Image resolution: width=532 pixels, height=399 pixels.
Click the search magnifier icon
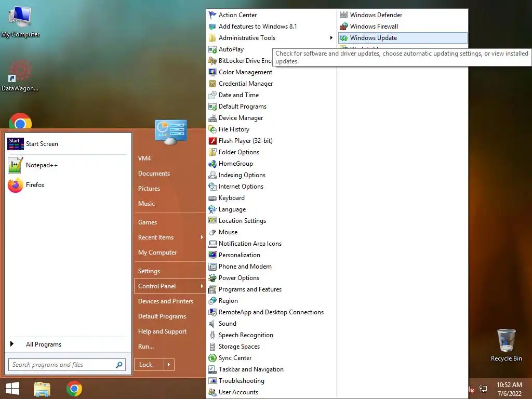coord(119,365)
